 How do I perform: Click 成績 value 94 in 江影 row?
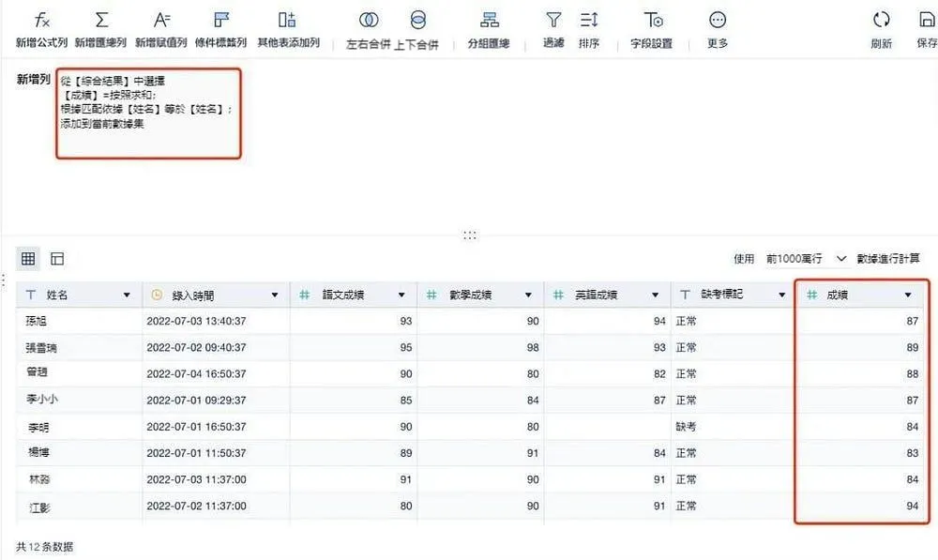point(862,507)
